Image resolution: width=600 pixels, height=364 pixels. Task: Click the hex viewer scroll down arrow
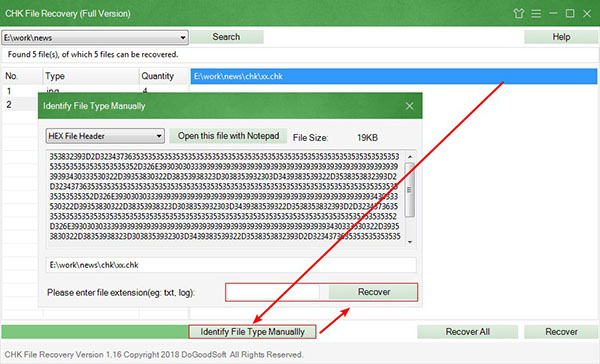[410, 242]
